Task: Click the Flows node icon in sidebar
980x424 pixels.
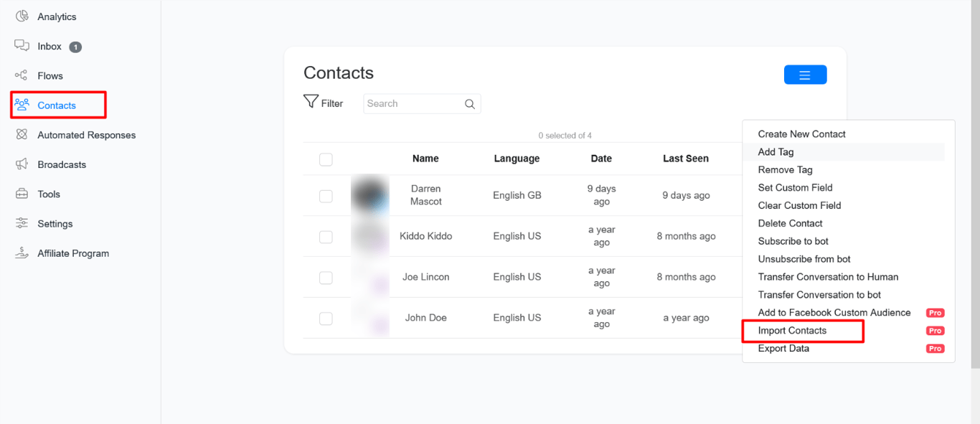Action: coord(22,75)
